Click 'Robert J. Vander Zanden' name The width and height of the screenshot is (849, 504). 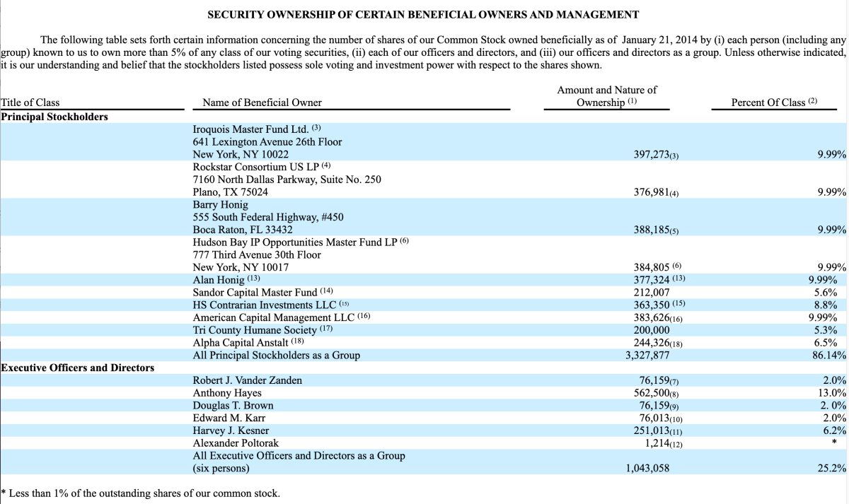coord(248,380)
